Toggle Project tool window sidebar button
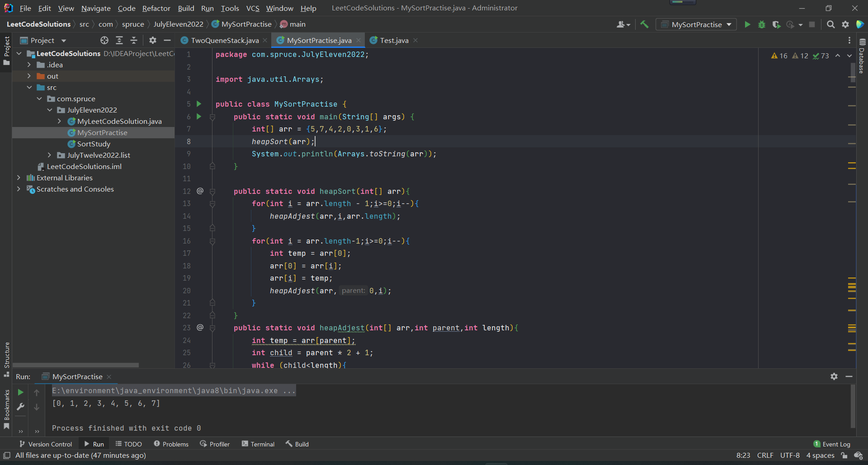Screen dimensions: 868x465 tap(6, 50)
